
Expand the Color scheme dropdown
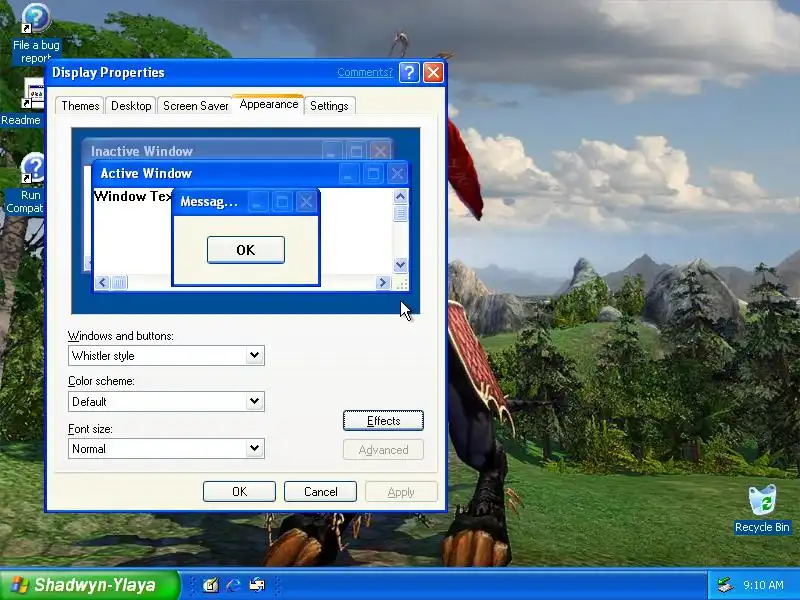pos(254,401)
